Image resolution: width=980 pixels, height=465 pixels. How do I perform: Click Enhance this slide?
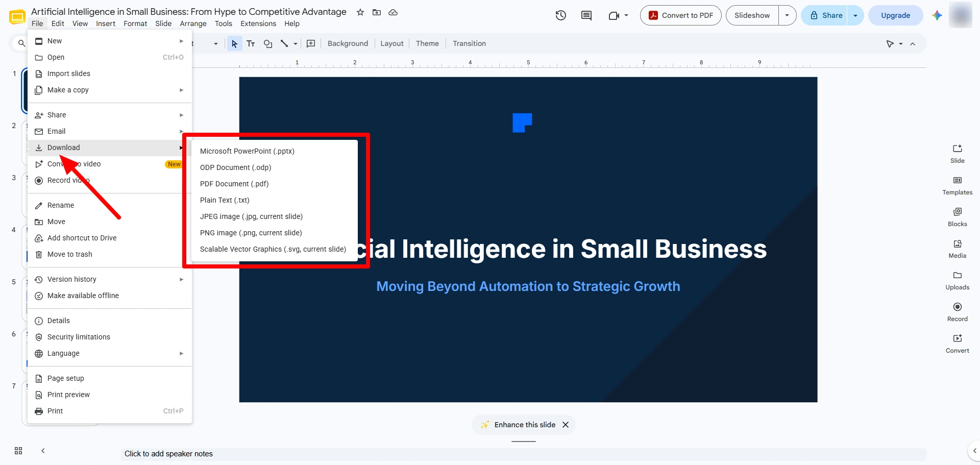pyautogui.click(x=518, y=425)
